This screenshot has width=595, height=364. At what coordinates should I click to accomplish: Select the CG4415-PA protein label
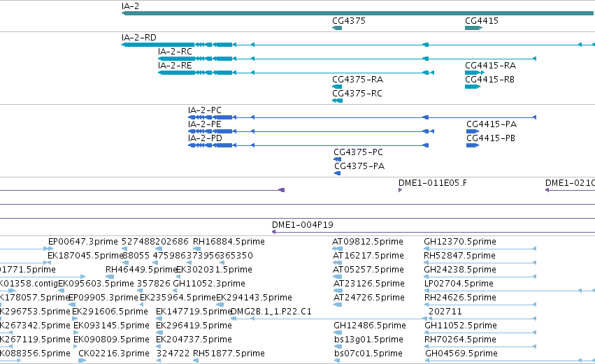[492, 124]
